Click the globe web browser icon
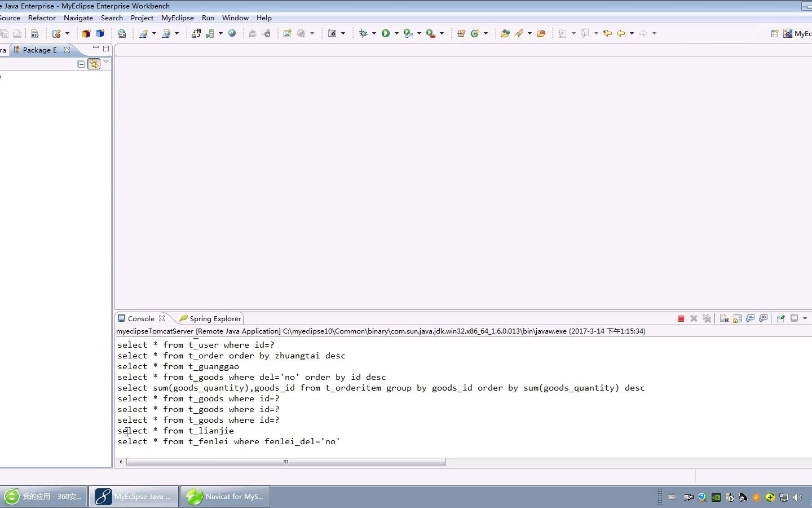 pos(232,33)
